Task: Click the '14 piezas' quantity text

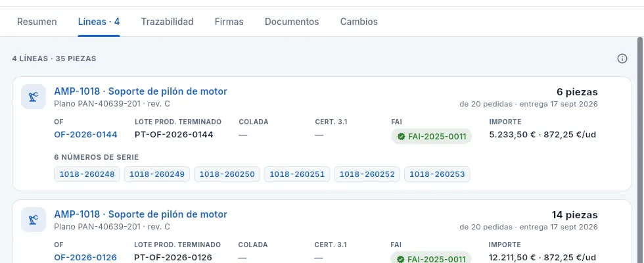Action: click(x=574, y=214)
